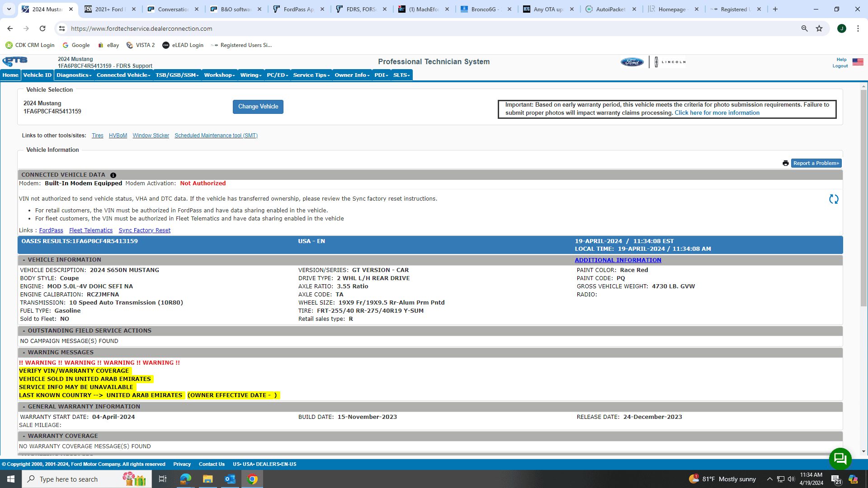868x488 pixels.
Task: Click the address bar URL field
Action: pyautogui.click(x=429, y=28)
